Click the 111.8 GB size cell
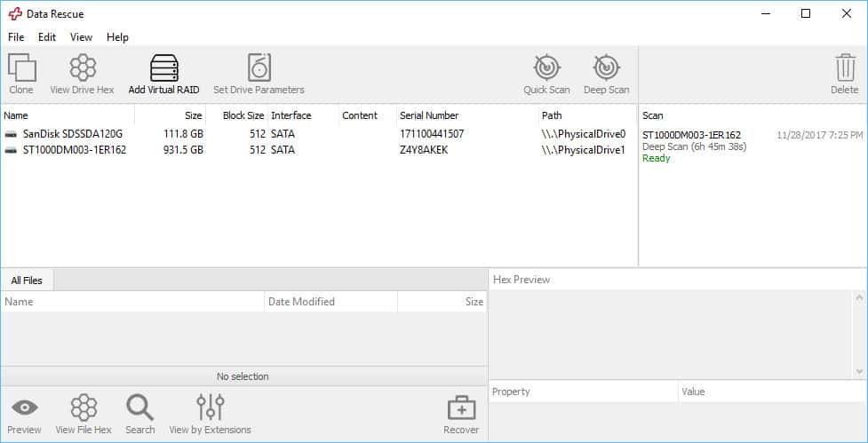Viewport: 868px width, 443px height. (x=183, y=134)
